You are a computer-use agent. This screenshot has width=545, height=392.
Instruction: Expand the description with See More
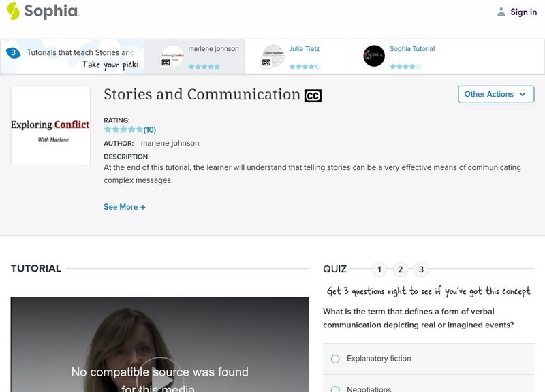(x=125, y=206)
